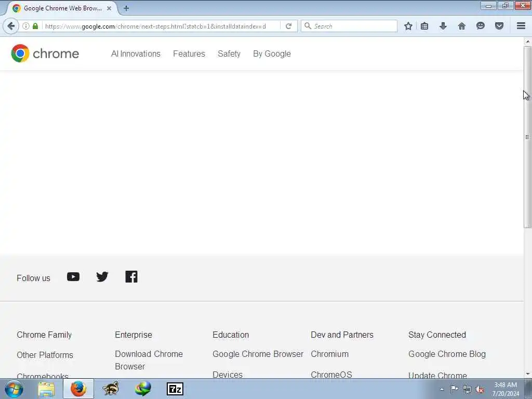Bookmark this page with the star icon
This screenshot has height=399, width=532.
coord(408,26)
